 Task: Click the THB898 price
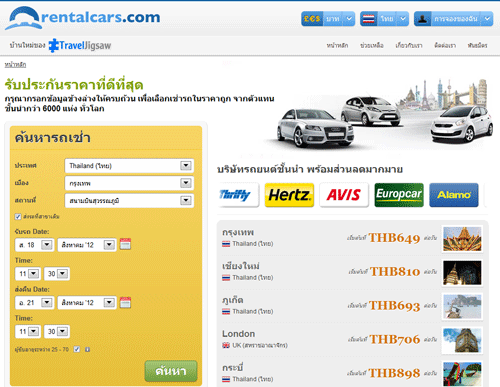394,373
